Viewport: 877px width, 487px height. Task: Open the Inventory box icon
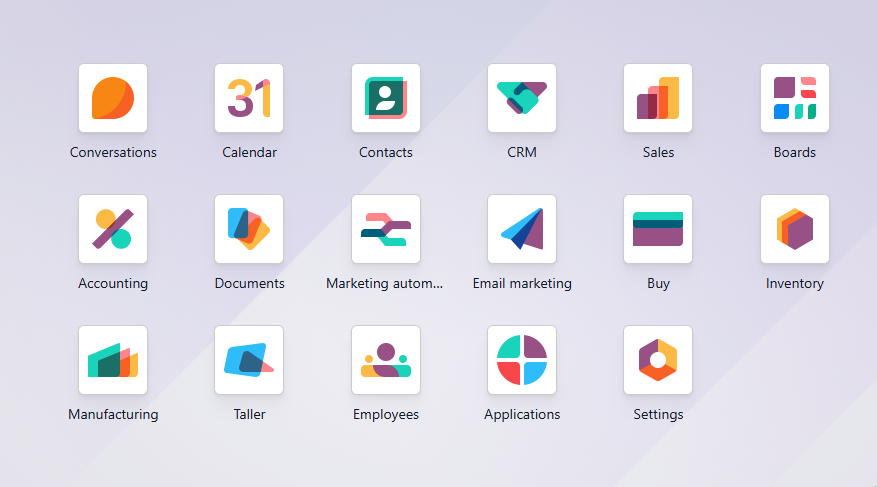[x=795, y=229]
